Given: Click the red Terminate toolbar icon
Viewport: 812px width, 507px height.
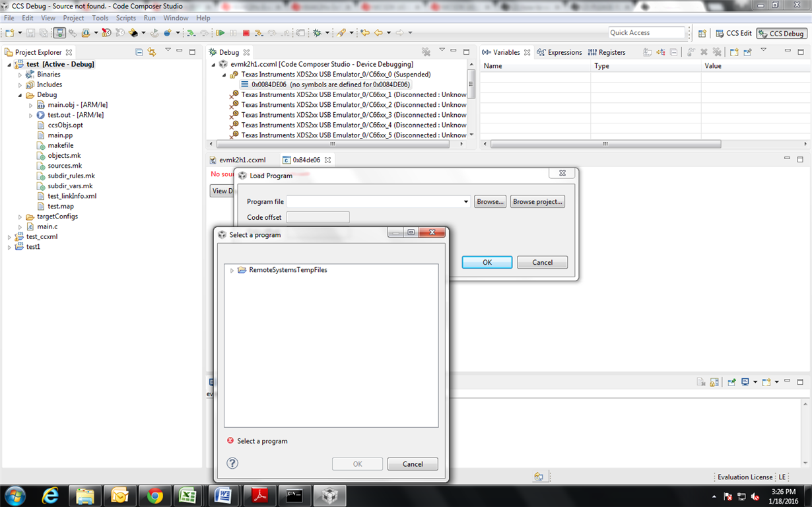Looking at the screenshot, I should pyautogui.click(x=246, y=32).
